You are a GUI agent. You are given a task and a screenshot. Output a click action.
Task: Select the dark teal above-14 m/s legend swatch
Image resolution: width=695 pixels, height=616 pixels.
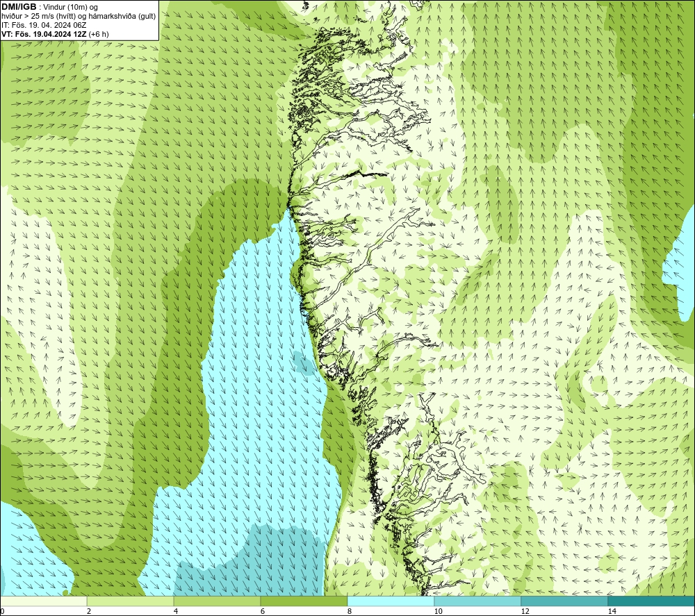(652, 601)
